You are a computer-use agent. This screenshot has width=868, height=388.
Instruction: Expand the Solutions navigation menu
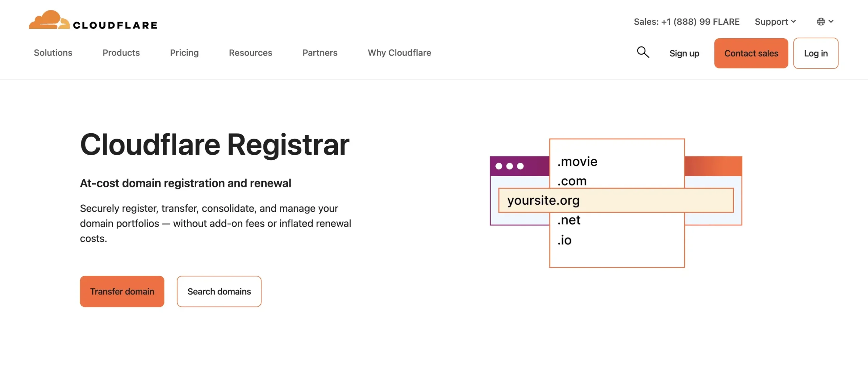pos(53,53)
